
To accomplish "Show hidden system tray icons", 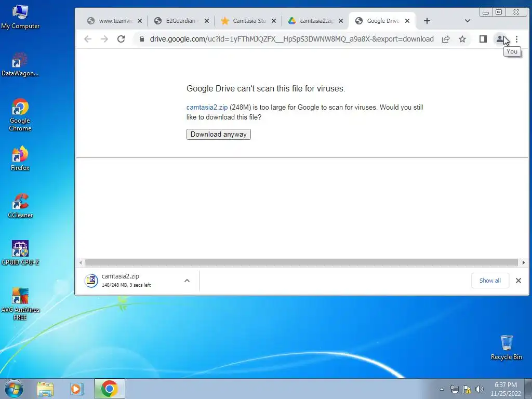I will (442, 389).
